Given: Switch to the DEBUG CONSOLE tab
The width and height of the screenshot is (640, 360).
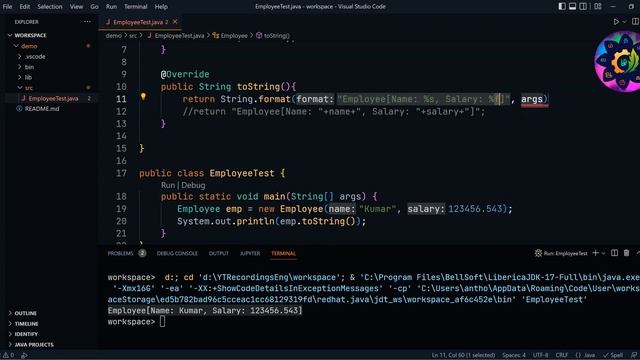Looking at the screenshot, I should [177, 253].
